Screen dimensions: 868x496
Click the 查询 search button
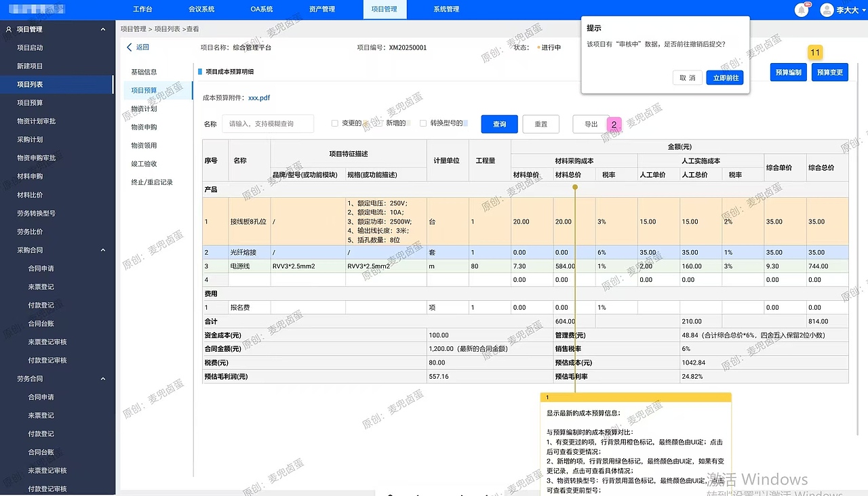click(x=499, y=124)
